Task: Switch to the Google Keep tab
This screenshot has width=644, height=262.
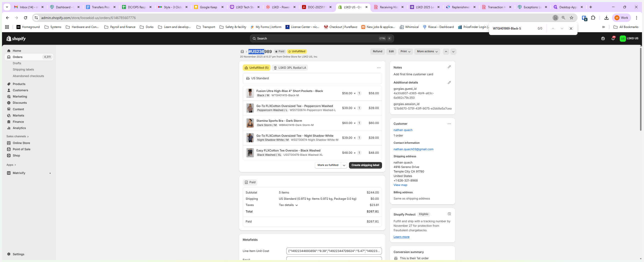Action: click(x=208, y=7)
